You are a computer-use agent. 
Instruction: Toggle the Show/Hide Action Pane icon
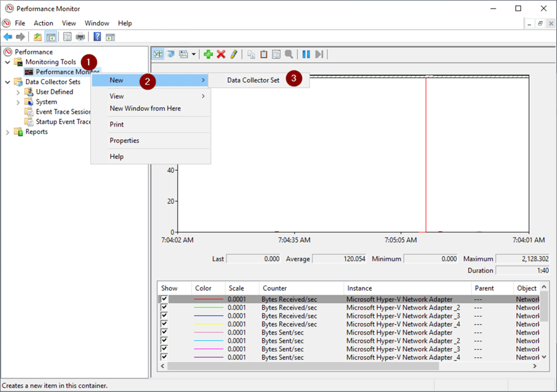[111, 36]
